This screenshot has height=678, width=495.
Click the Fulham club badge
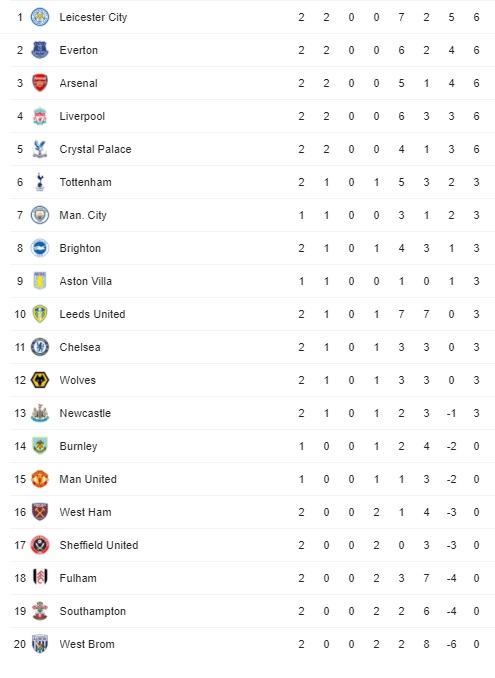pos(40,578)
